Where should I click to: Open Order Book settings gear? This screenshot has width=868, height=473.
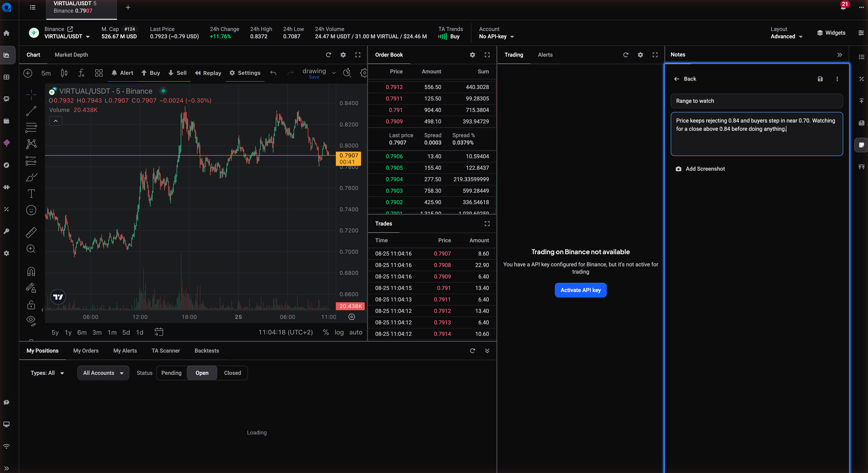tap(472, 55)
